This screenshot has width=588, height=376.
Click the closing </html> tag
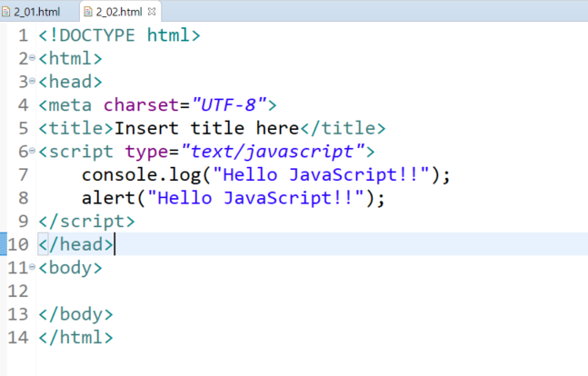pyautogui.click(x=75, y=338)
